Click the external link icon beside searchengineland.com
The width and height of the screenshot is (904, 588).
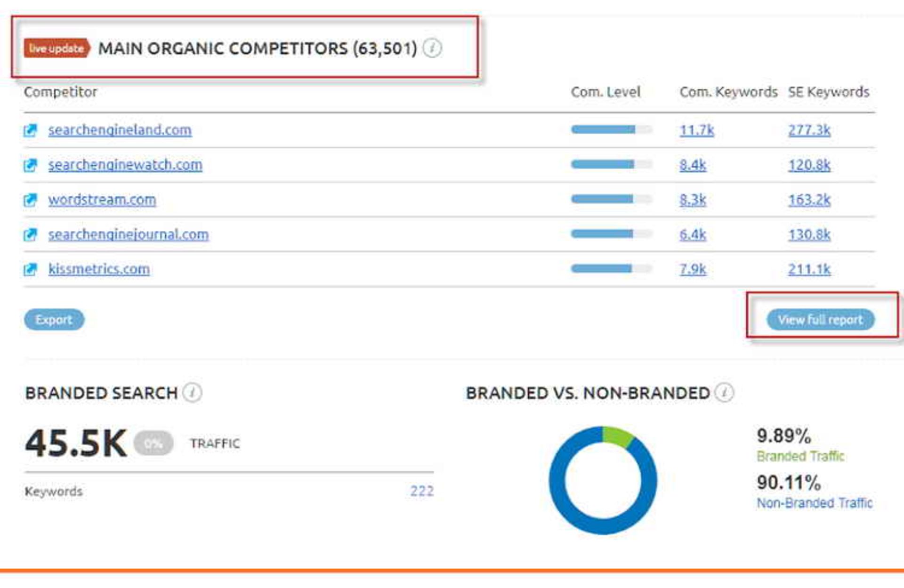point(31,130)
